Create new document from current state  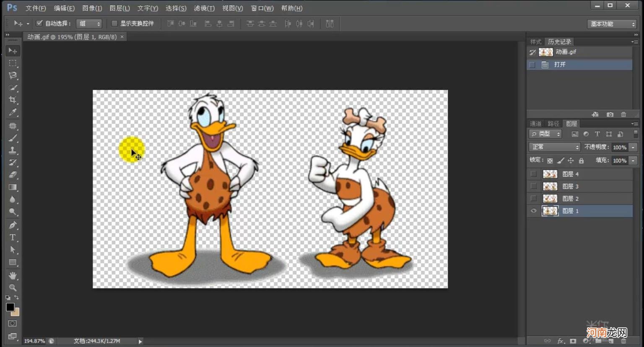pyautogui.click(x=595, y=114)
